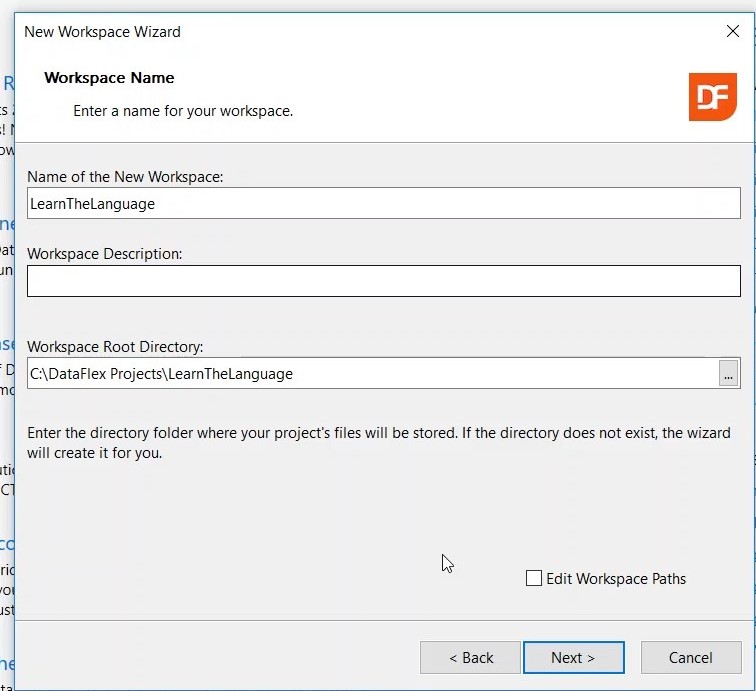Return to the previous step with Back

pyautogui.click(x=470, y=657)
